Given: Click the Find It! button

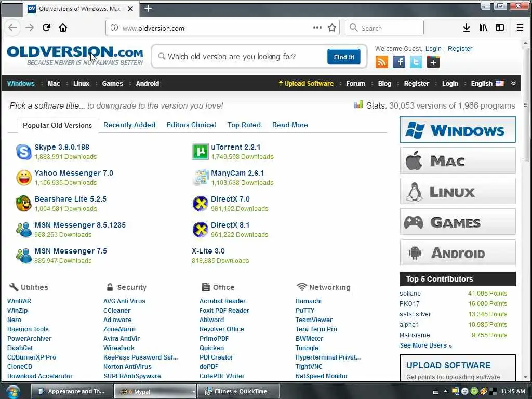Looking at the screenshot, I should point(344,57).
